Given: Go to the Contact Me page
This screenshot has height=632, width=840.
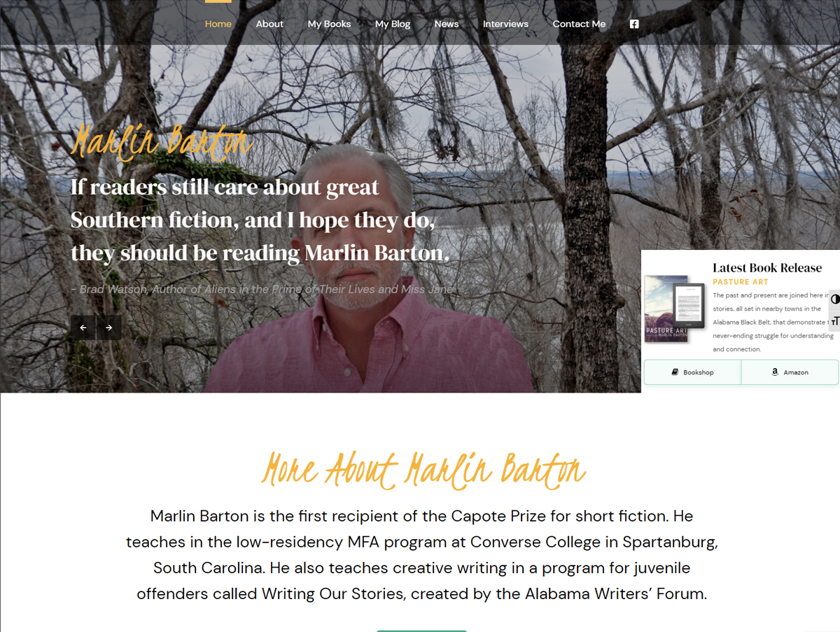Looking at the screenshot, I should [x=579, y=24].
